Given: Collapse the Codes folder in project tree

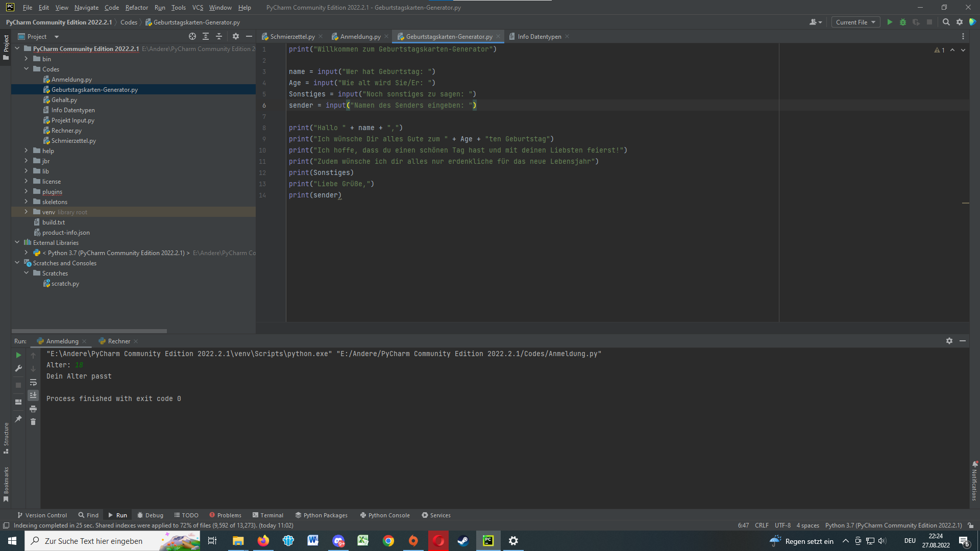Looking at the screenshot, I should click(x=26, y=69).
